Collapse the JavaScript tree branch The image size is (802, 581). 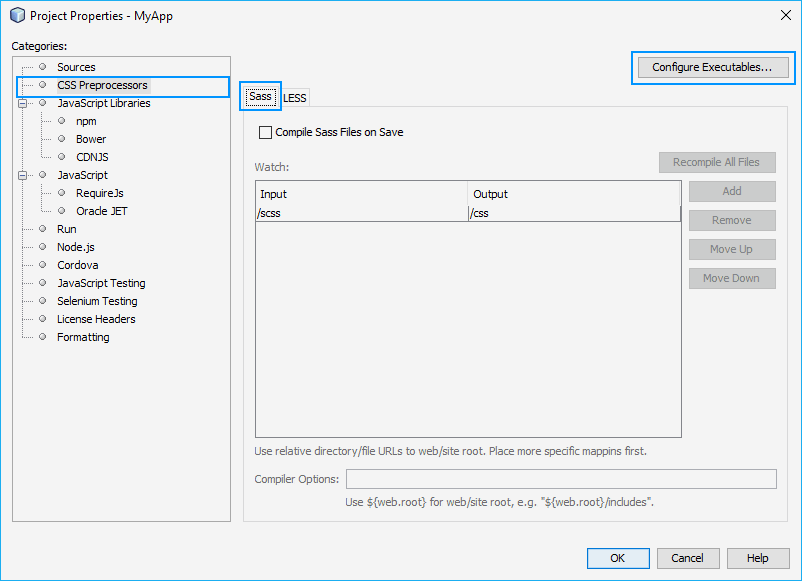[23, 175]
